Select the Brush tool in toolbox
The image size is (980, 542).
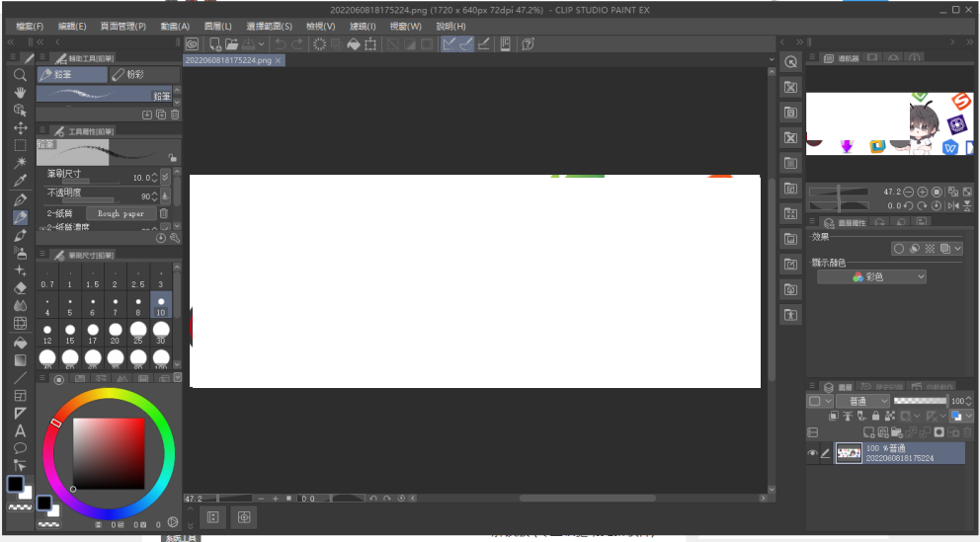pyautogui.click(x=20, y=235)
